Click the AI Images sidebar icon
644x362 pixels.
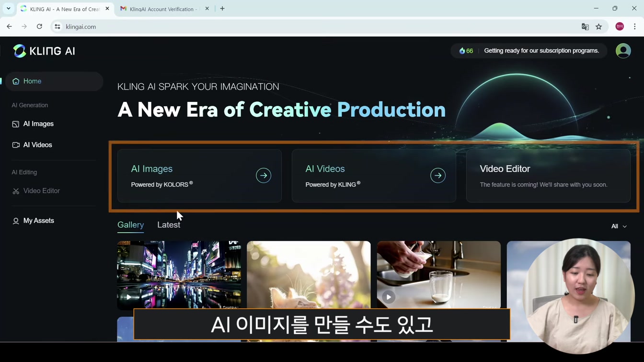(16, 124)
